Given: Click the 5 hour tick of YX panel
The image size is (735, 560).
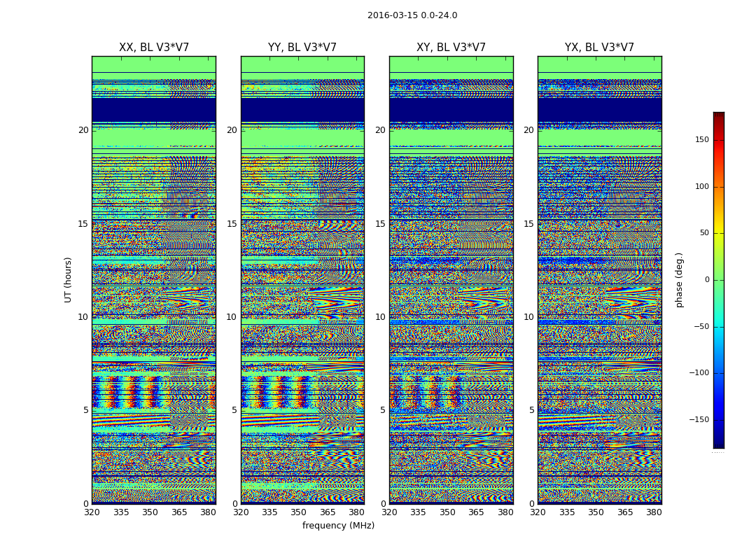Looking at the screenshot, I should (x=531, y=410).
